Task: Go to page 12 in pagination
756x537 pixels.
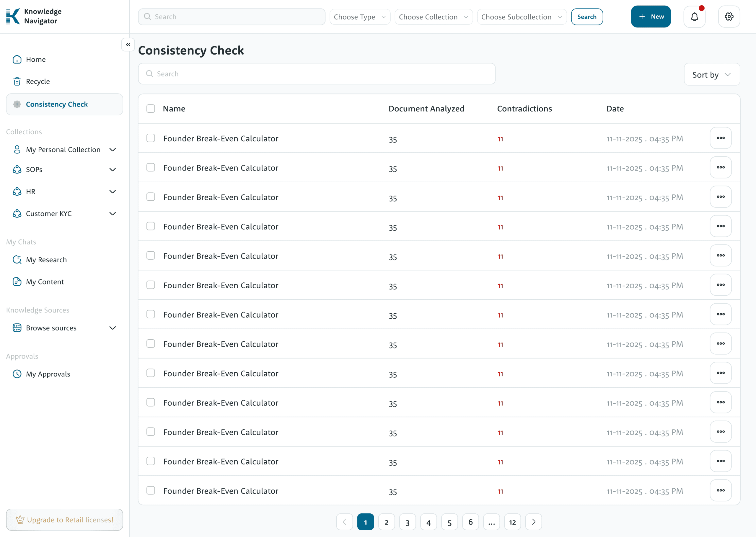Action: tap(512, 522)
